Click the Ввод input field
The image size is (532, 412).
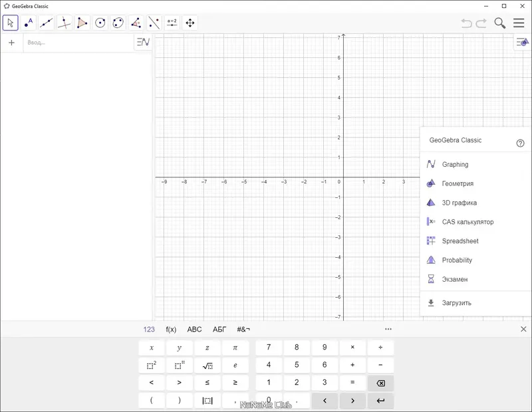click(78, 43)
